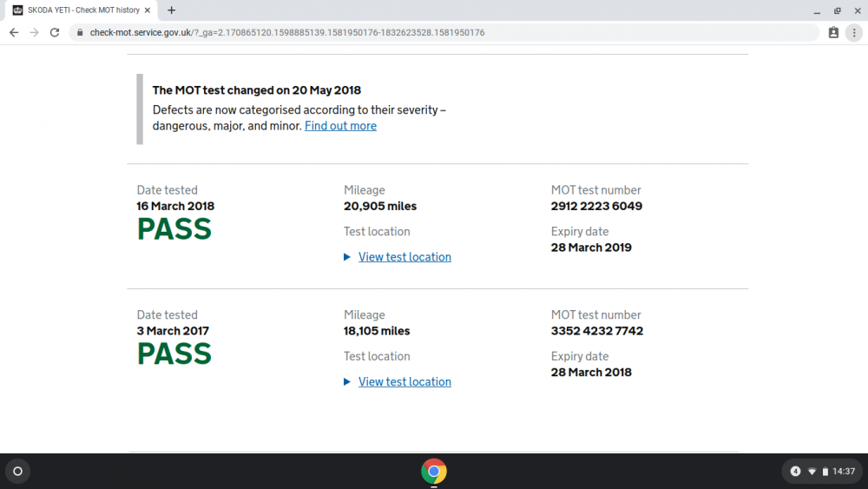Viewport: 868px width, 489px height.
Task: Select the SKODA YETI Check MOT history tab
Action: (82, 10)
